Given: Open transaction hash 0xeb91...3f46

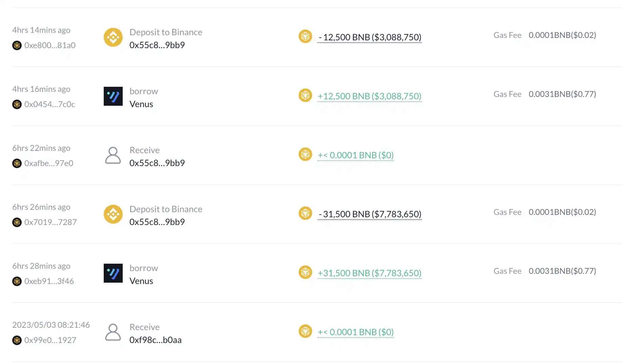Looking at the screenshot, I should pos(49,281).
